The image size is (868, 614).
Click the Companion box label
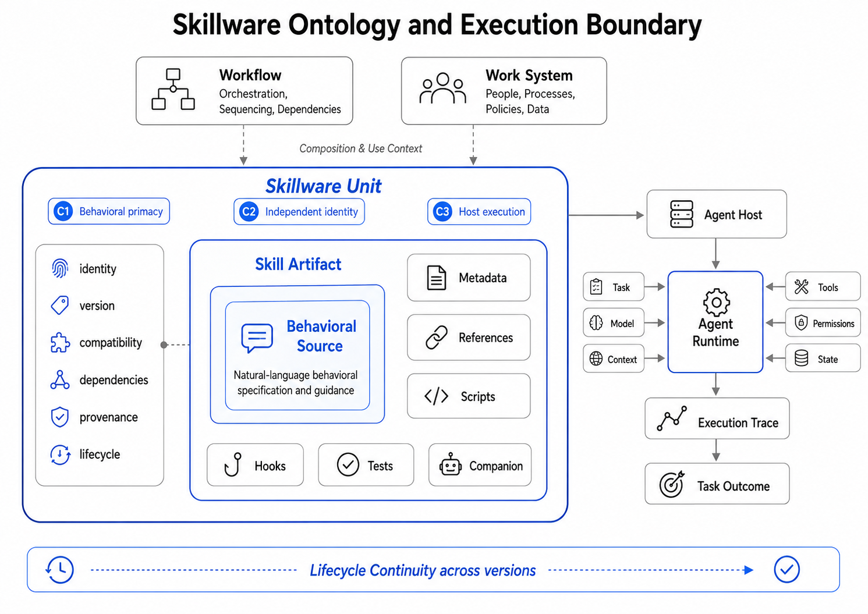pos(496,466)
